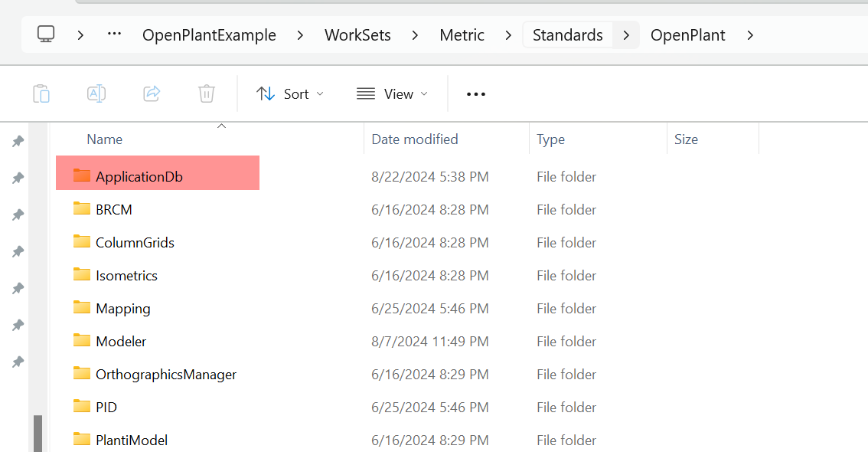Click the Rename icon in toolbar

(96, 93)
